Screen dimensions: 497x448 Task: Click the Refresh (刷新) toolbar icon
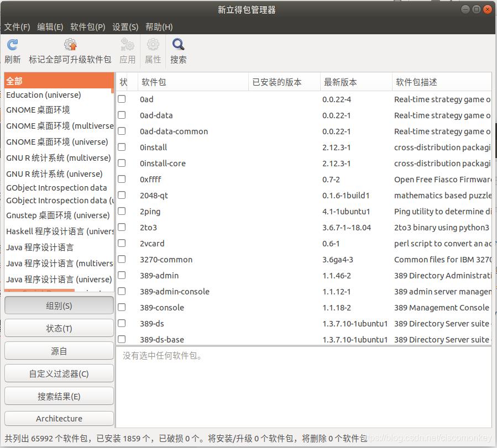[12, 45]
